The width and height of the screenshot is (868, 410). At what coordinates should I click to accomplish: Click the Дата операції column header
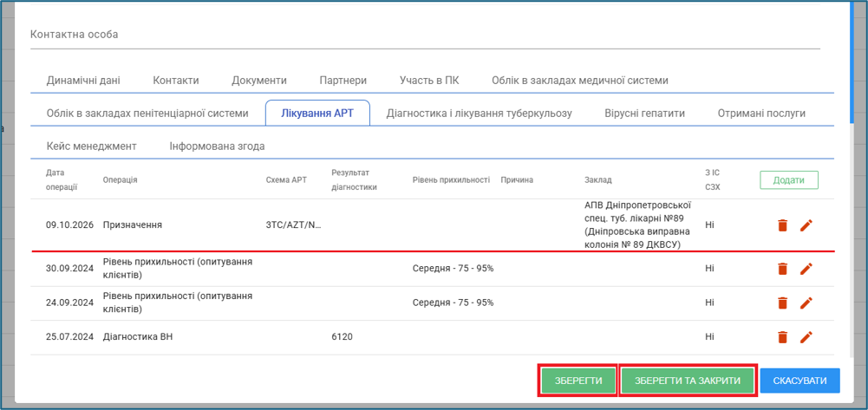click(x=62, y=179)
